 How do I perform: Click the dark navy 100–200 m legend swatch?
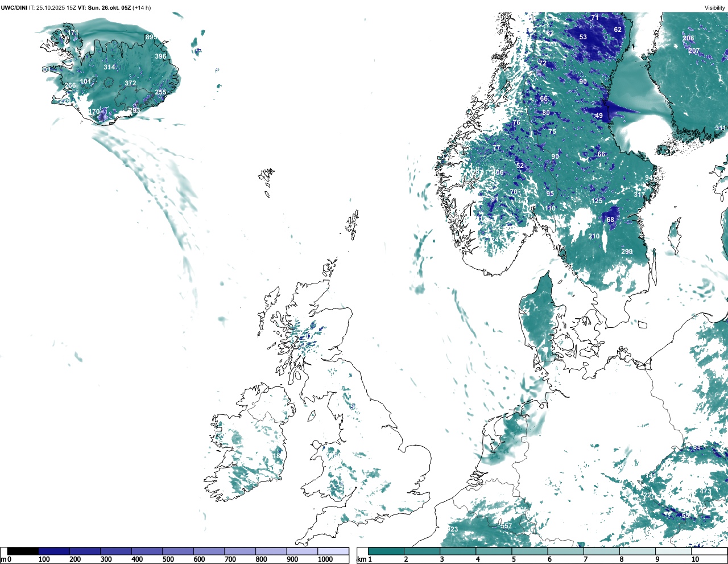click(54, 551)
